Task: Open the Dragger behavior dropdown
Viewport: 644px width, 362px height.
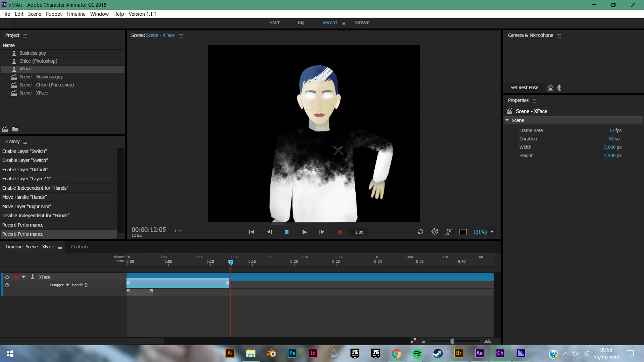Action: tap(67, 285)
